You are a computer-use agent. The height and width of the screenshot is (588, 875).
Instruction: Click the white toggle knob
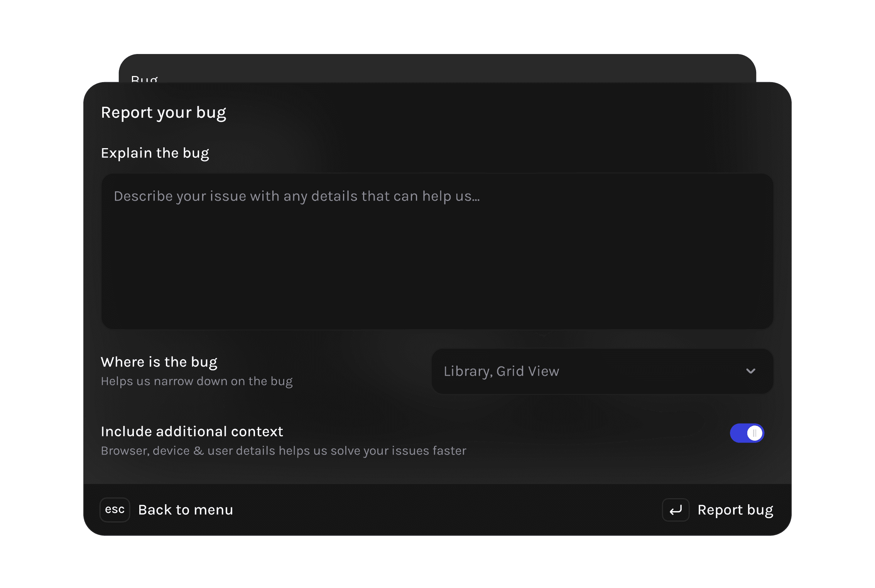click(755, 433)
